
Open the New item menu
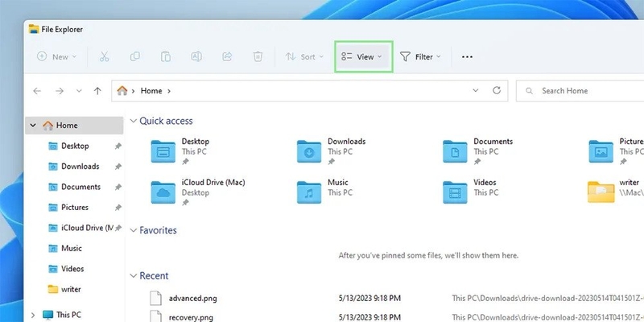(56, 56)
